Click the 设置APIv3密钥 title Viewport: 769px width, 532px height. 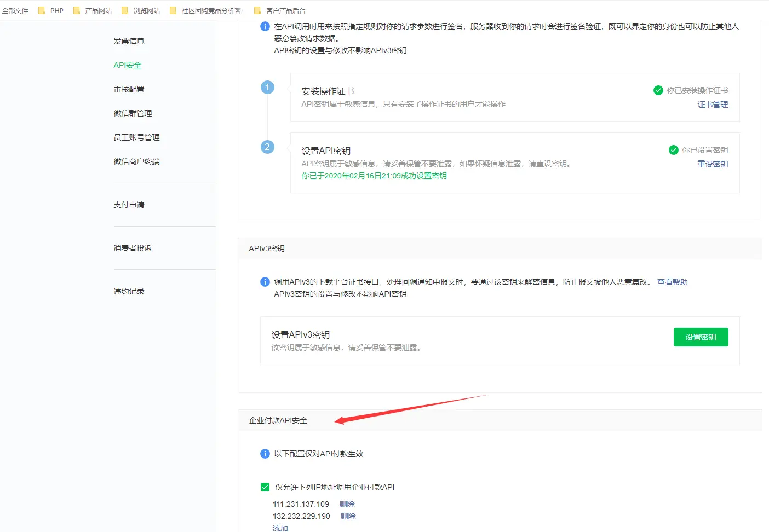pos(301,335)
